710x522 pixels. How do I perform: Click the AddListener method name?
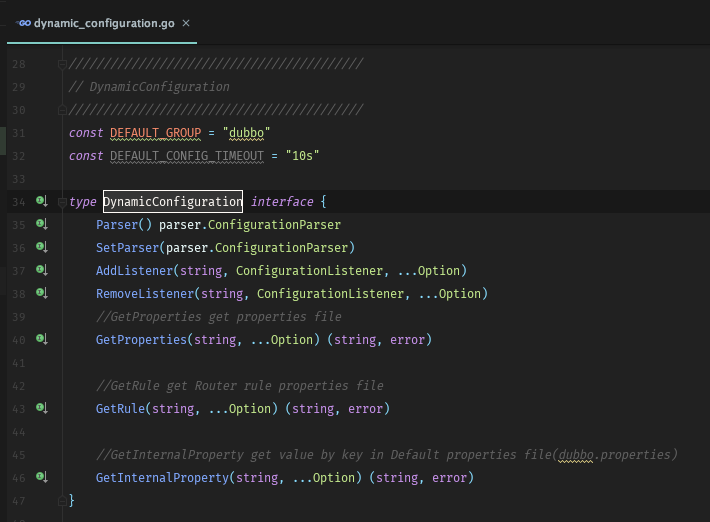[x=134, y=271]
